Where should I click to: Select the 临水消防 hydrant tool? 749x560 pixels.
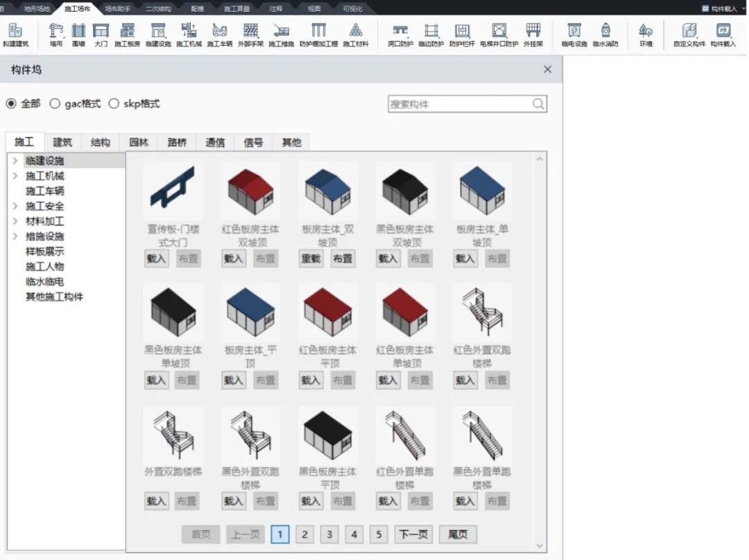(605, 35)
